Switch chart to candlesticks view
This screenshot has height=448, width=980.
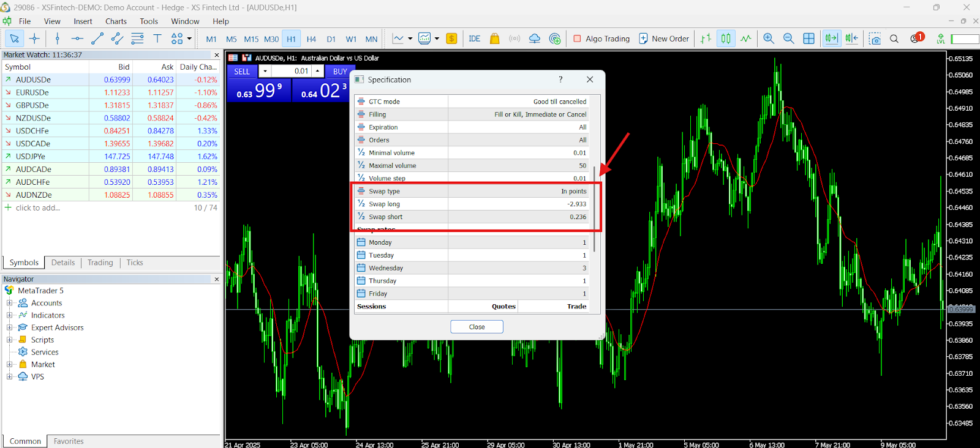click(726, 39)
